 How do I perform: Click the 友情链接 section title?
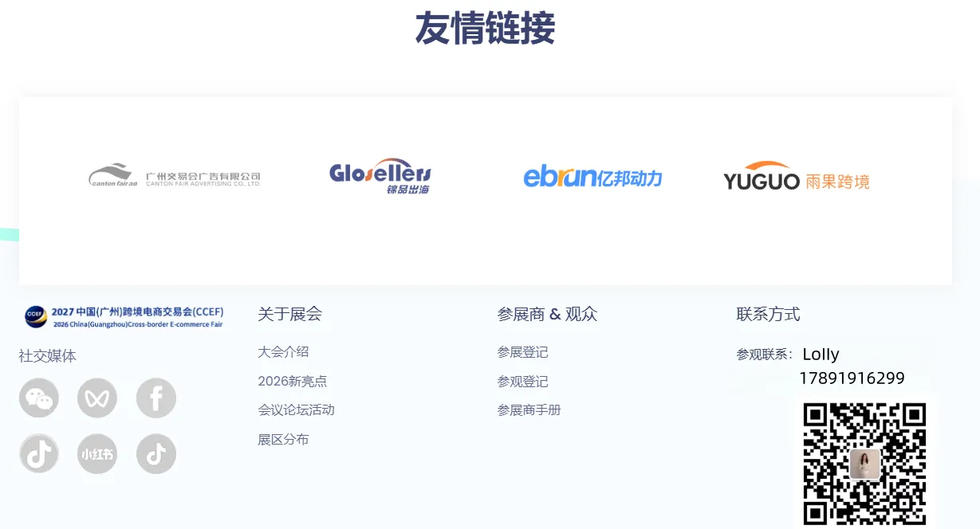(x=485, y=29)
